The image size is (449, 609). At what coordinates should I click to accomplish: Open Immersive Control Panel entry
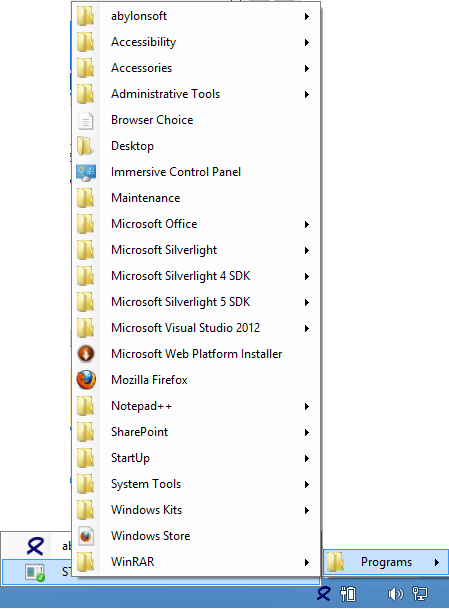(x=196, y=172)
